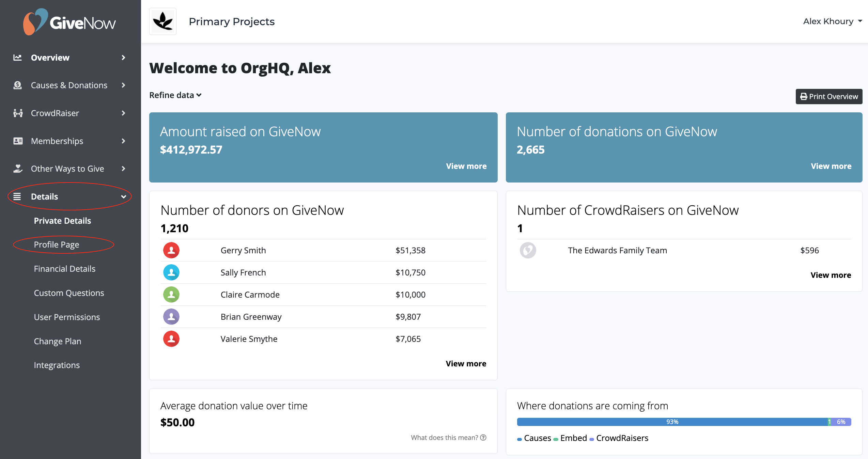Screen dimensions: 868x459
Task: Open User Permissions submenu item
Action: coord(67,317)
